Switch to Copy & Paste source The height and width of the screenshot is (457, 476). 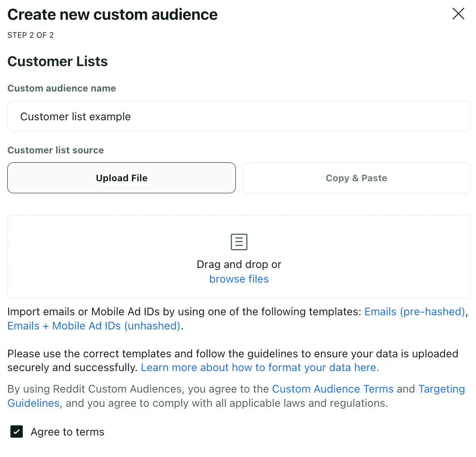pos(357,178)
